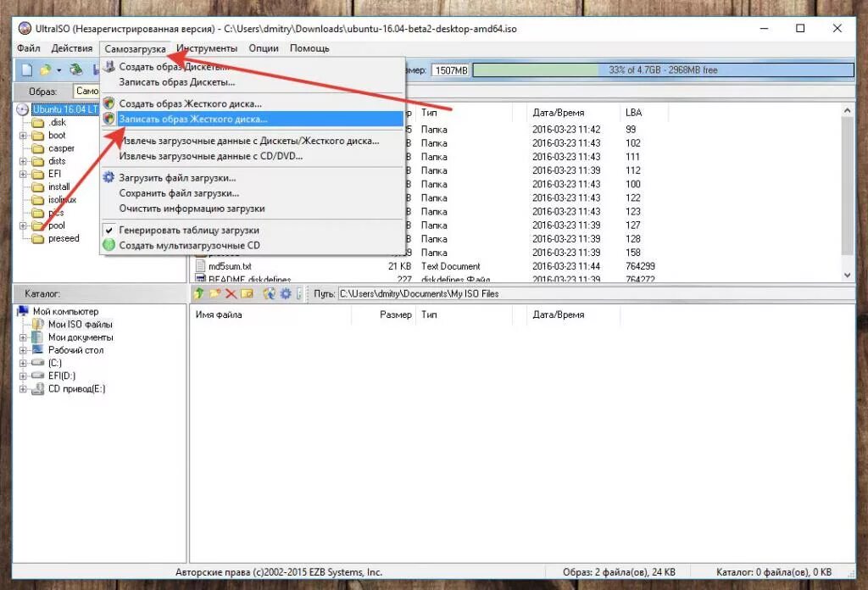
Task: Click the 1507MB size field
Action: pyautogui.click(x=451, y=70)
